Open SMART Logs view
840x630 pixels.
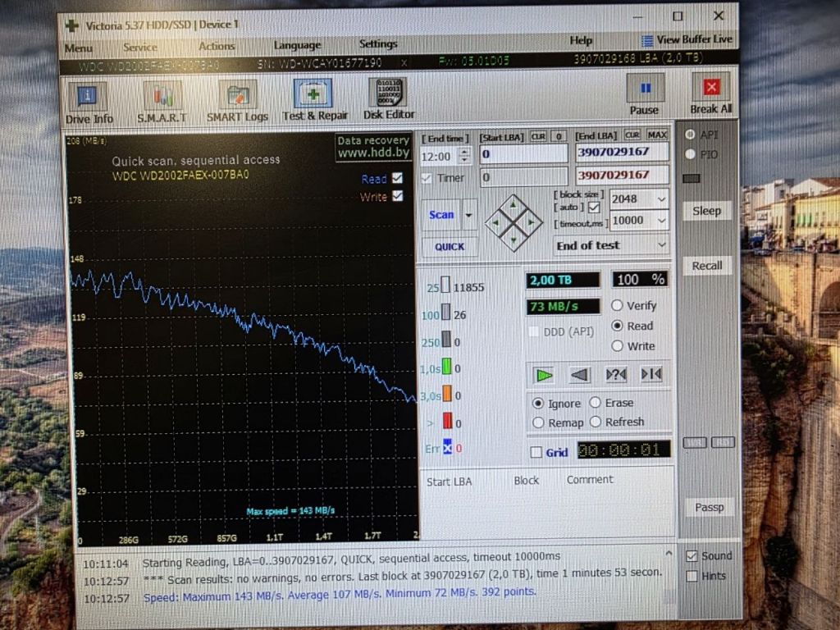pos(237,103)
